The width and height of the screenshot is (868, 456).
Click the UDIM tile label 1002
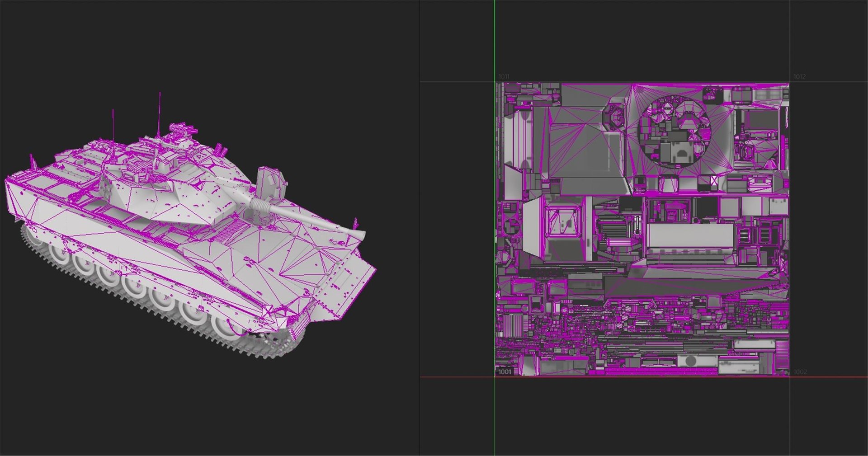(800, 372)
